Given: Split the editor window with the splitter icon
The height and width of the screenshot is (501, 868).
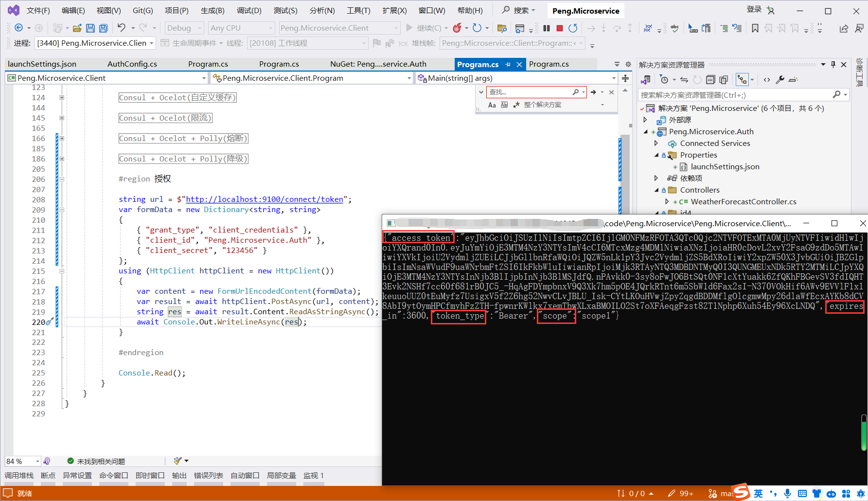Looking at the screenshot, I should (625, 78).
